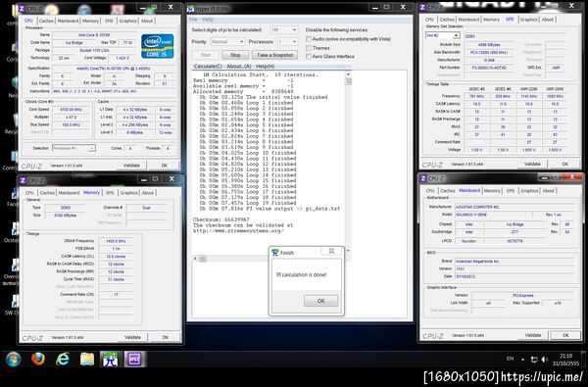Confirm the Finish dialog with OK
Image resolution: width=588 pixels, height=387 pixels.
coord(321,301)
